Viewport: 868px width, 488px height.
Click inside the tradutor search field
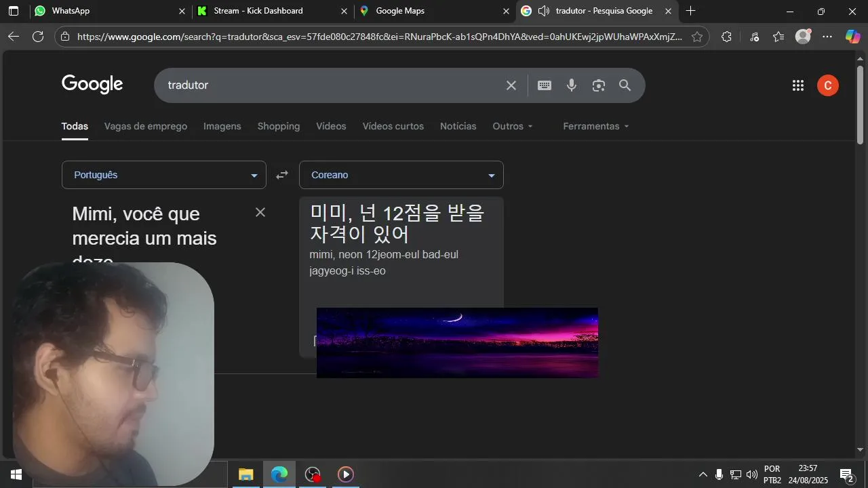(332, 85)
